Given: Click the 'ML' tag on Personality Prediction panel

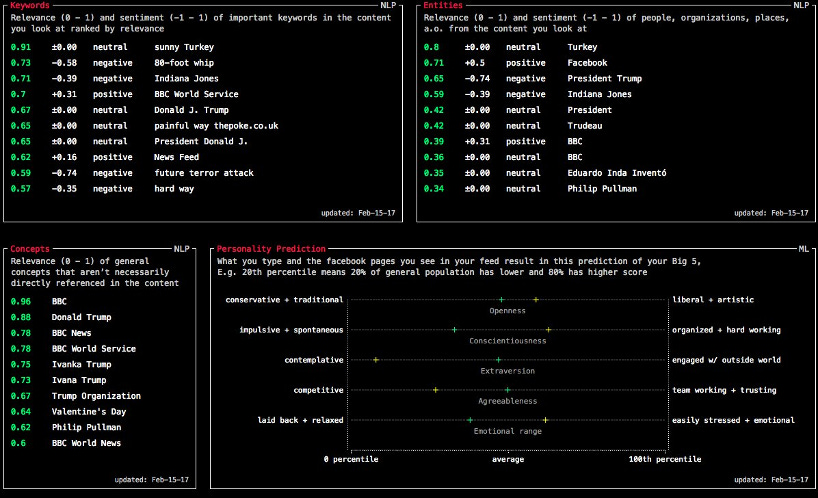Looking at the screenshot, I should 803,249.
